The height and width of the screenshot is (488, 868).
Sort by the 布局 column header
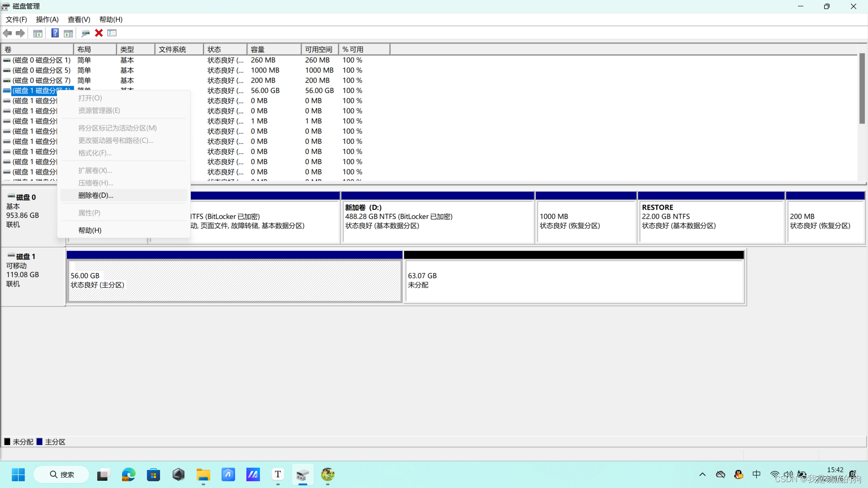point(95,49)
